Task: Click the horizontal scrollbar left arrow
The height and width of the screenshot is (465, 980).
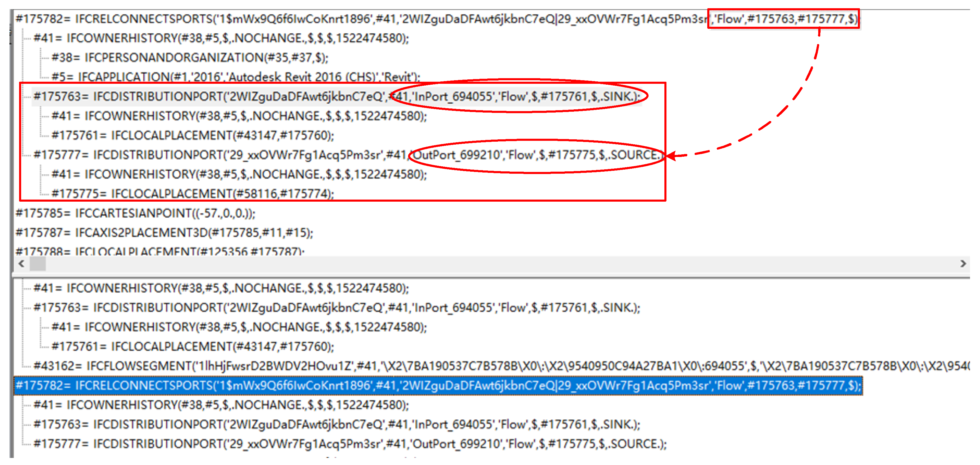Action: pyautogui.click(x=21, y=263)
